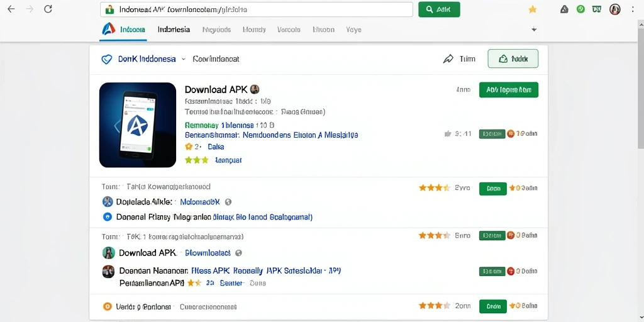
Task: Click the blue circle icon before Danenal
Action: pos(107,217)
